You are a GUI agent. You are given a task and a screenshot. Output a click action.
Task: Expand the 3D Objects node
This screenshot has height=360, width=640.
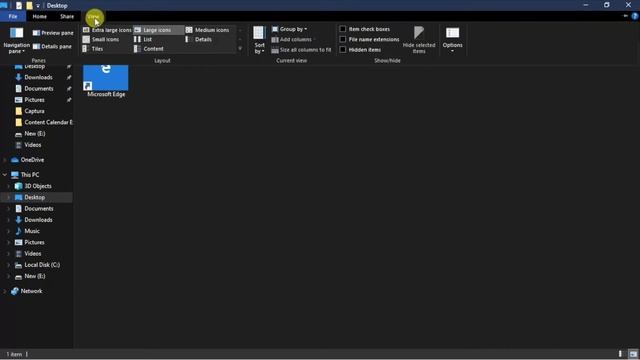9,186
